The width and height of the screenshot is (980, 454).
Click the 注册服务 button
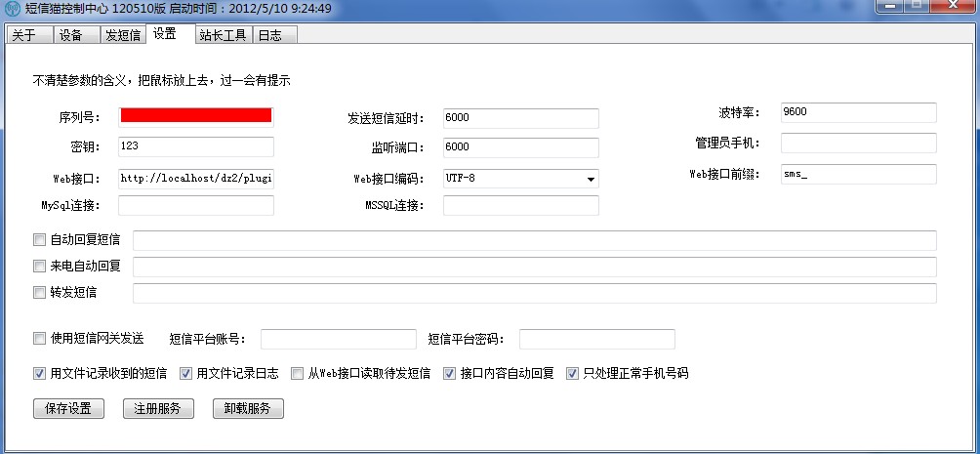pos(159,409)
